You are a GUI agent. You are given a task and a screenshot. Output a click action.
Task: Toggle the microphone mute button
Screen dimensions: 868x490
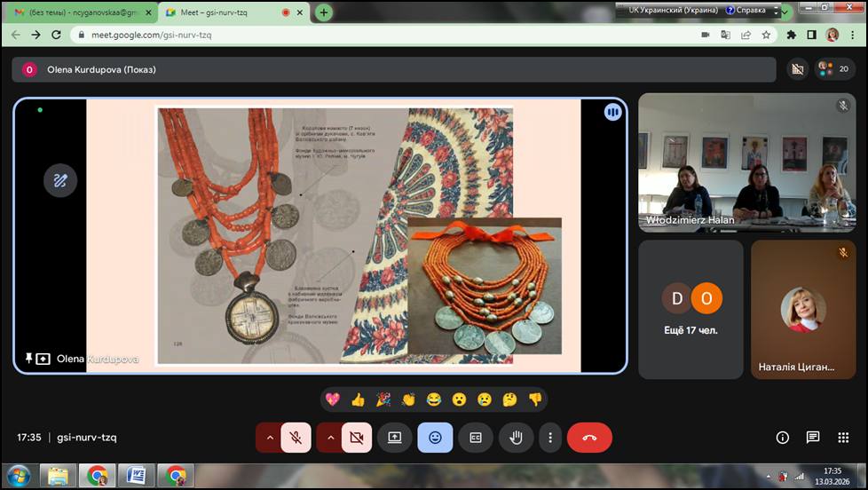296,438
